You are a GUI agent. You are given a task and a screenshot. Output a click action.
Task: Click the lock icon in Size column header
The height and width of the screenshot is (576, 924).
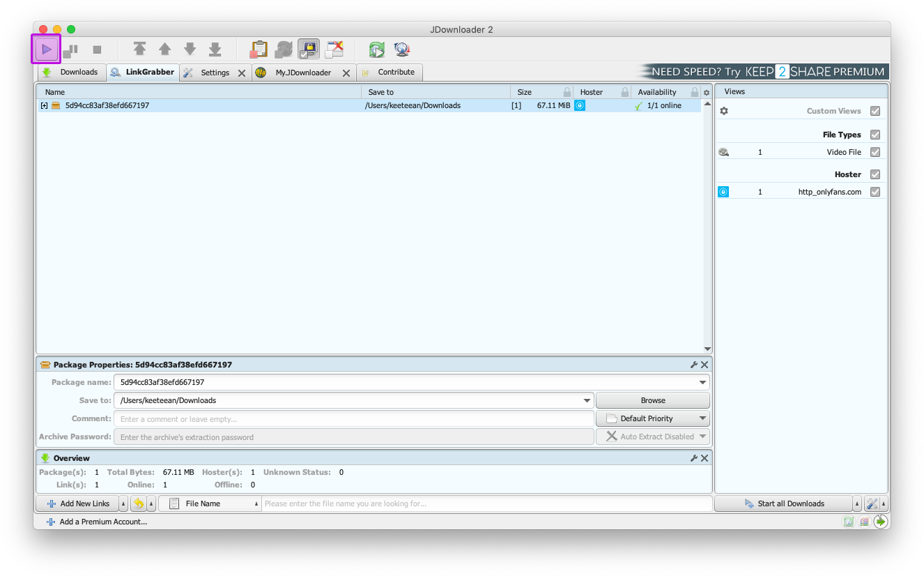567,92
